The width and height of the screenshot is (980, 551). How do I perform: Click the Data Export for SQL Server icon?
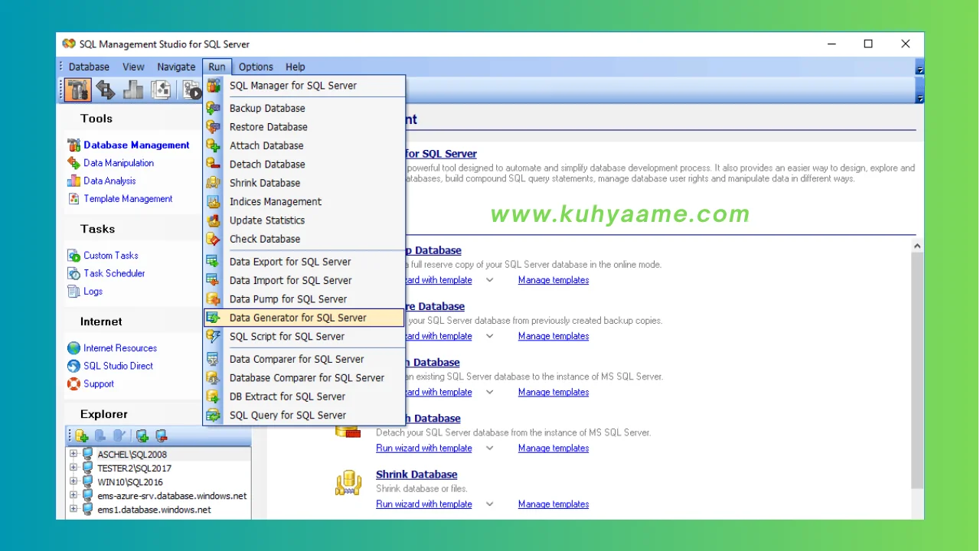[214, 262]
